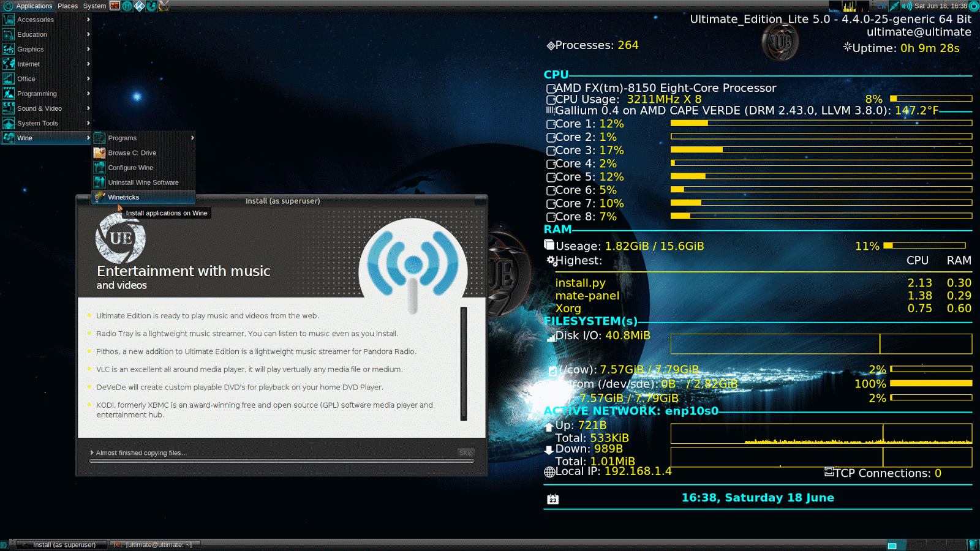Image resolution: width=980 pixels, height=551 pixels.
Task: Open the System menu
Action: coord(94,6)
